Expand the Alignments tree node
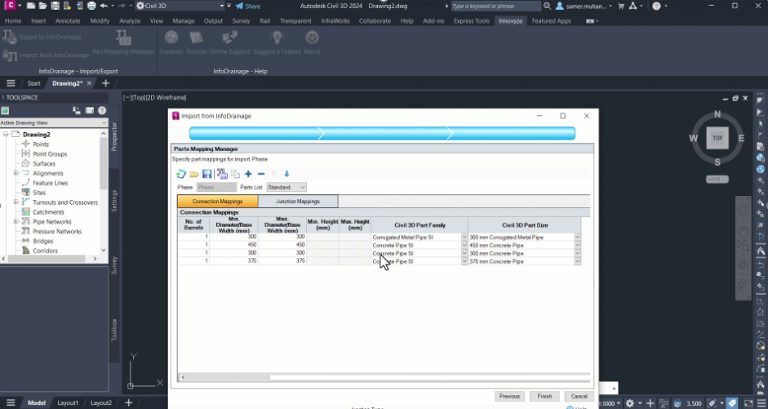The height and width of the screenshot is (409, 768). tap(16, 173)
